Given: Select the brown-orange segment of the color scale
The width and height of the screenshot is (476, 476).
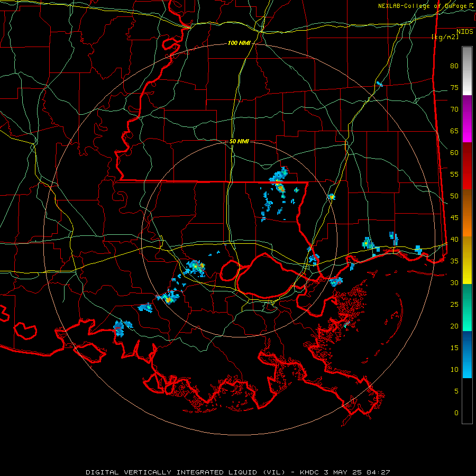Looking at the screenshot, I should pos(467,213).
